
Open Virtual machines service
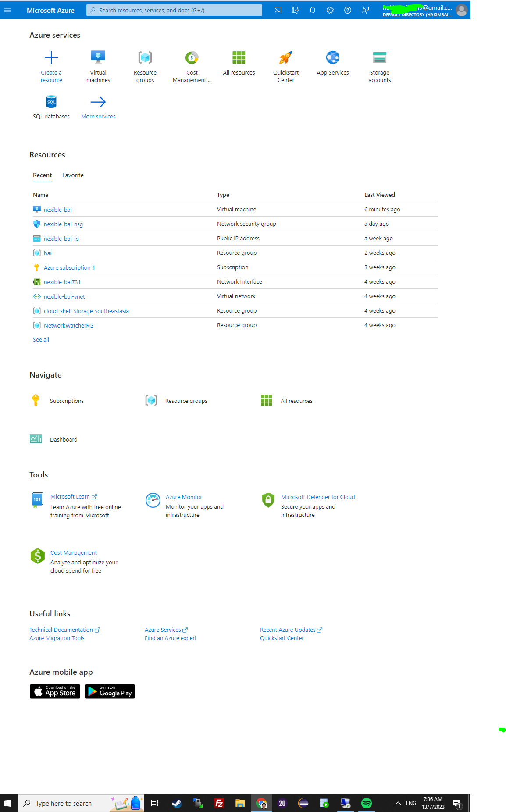click(x=98, y=57)
